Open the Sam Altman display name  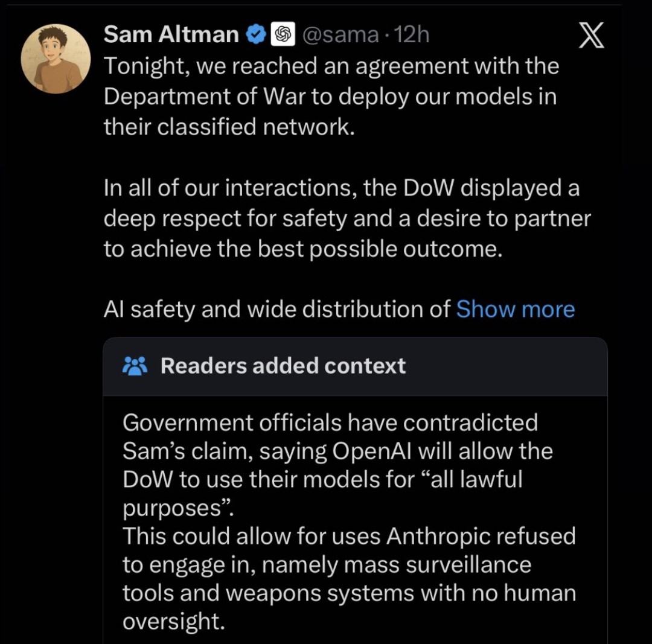tap(171, 35)
